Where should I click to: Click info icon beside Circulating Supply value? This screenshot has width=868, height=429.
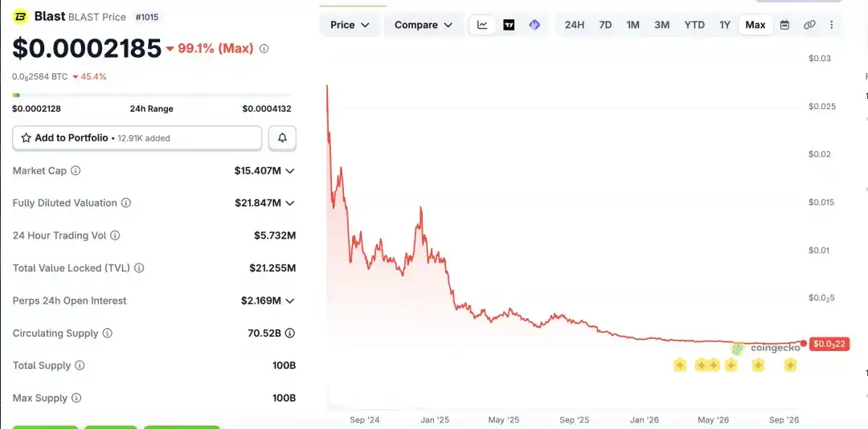(289, 333)
